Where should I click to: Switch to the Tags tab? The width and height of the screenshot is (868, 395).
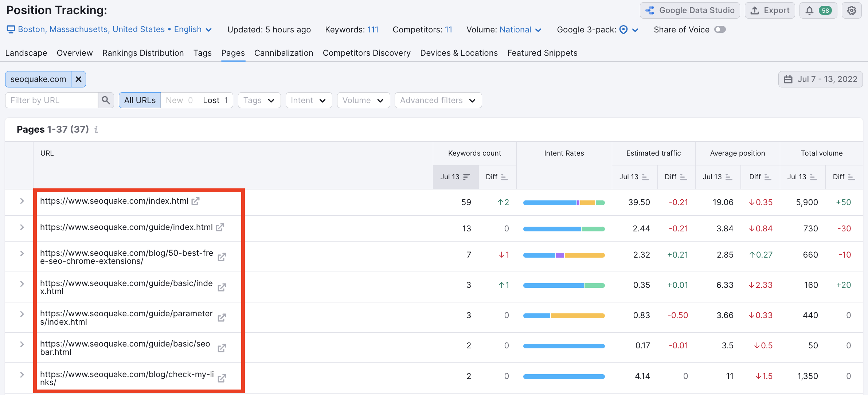pyautogui.click(x=203, y=53)
